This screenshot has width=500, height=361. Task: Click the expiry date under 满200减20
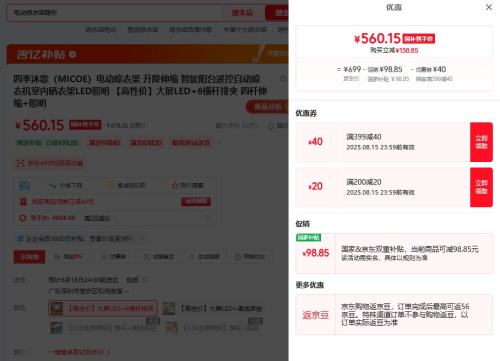[x=380, y=193]
